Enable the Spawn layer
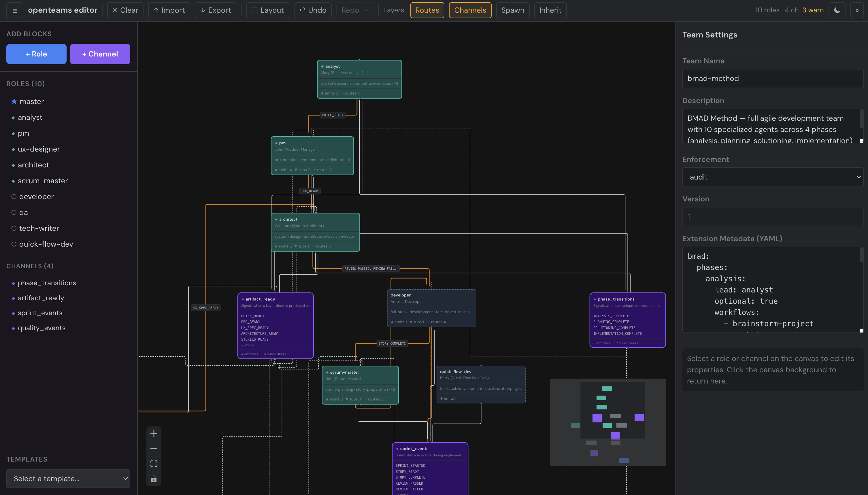Viewport: 868px width, 495px height. coord(513,10)
